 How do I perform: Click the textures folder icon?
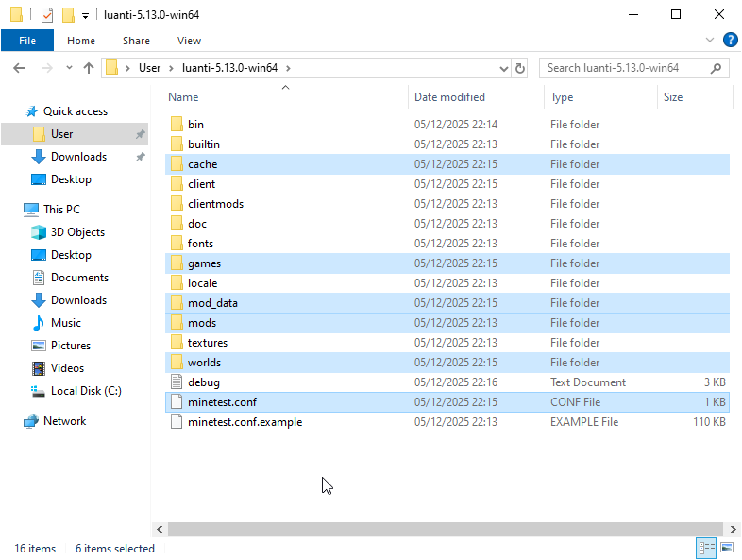coord(177,342)
